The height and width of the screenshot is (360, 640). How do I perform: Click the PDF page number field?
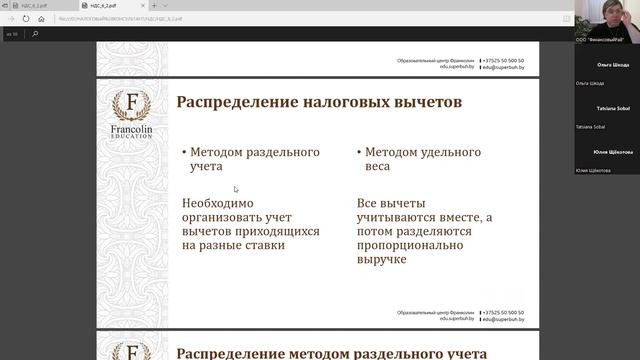[12, 34]
